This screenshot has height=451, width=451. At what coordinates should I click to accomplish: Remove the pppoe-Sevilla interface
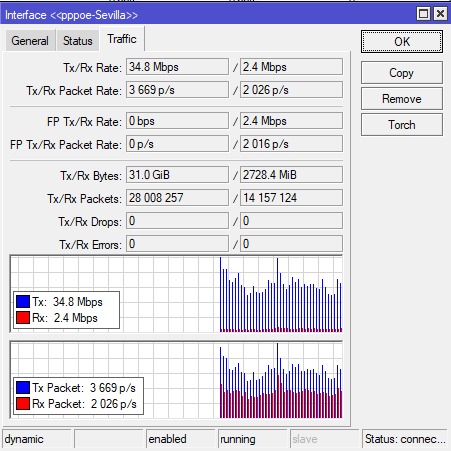click(402, 99)
